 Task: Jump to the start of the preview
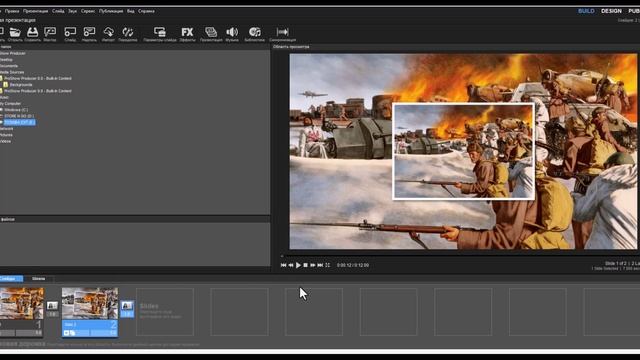pos(283,265)
